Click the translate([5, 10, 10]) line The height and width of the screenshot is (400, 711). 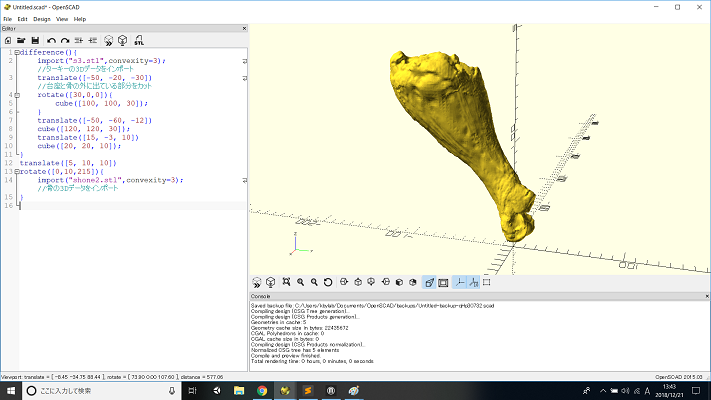point(68,163)
